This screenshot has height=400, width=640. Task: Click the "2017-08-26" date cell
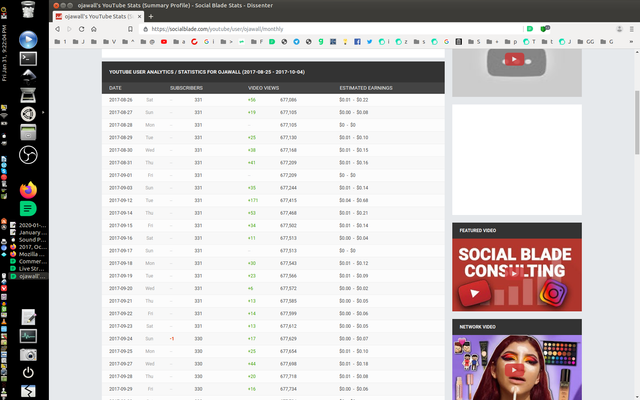coord(121,100)
